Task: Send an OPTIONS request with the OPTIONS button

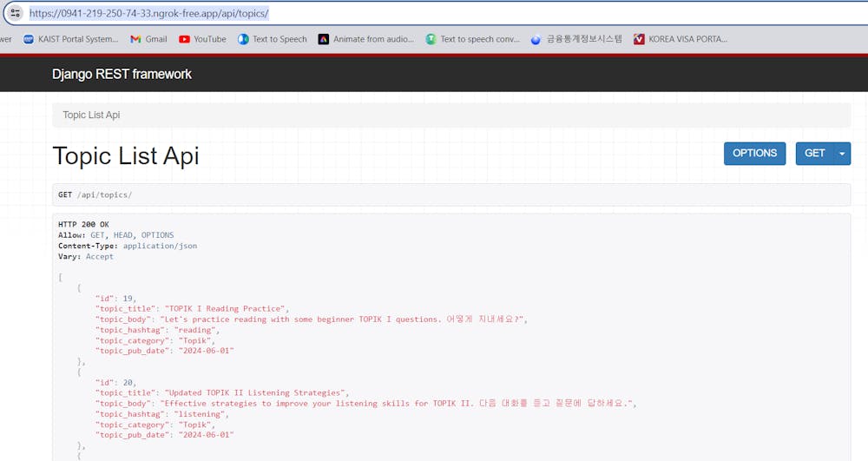Action: click(x=754, y=154)
